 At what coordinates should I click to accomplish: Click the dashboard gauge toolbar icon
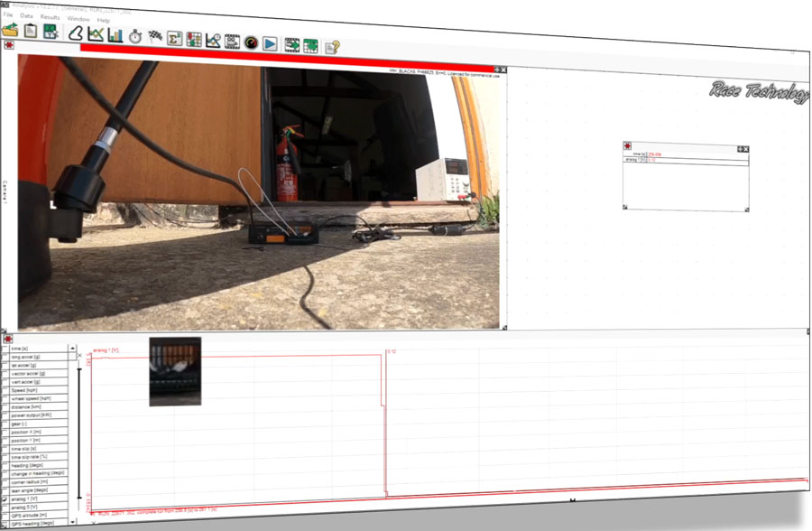click(251, 42)
